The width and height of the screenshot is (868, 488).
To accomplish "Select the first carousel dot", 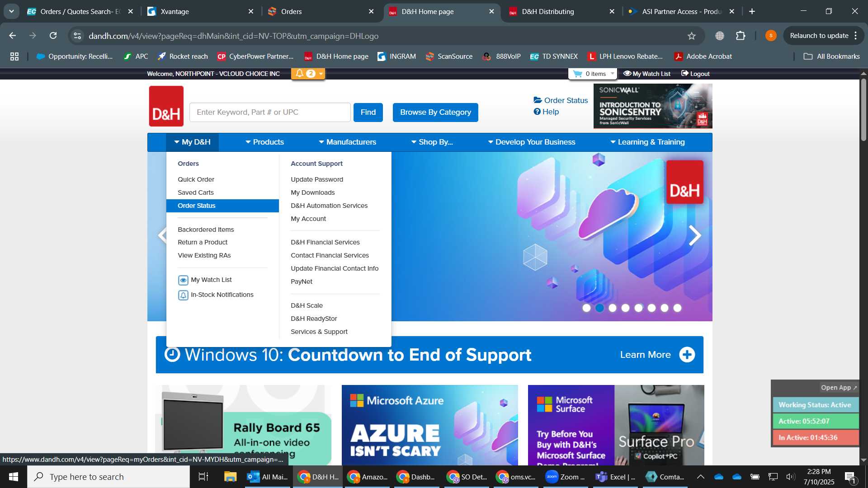I will coord(586,308).
